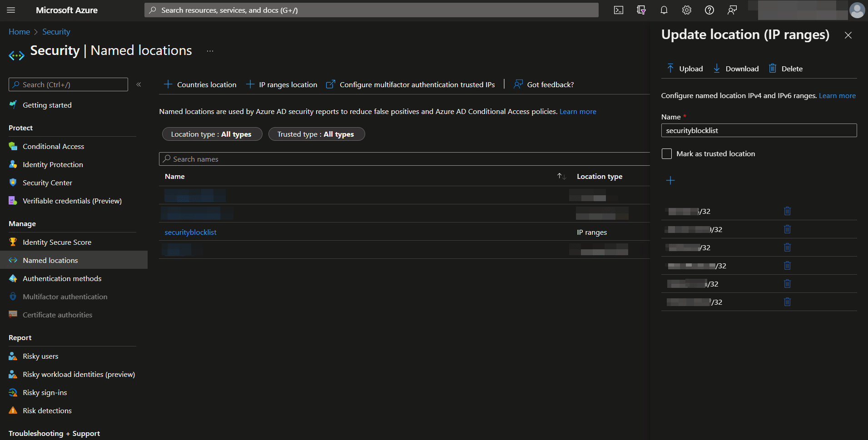Open portal settings gear icon
Screen dimensions: 868x440
point(686,10)
